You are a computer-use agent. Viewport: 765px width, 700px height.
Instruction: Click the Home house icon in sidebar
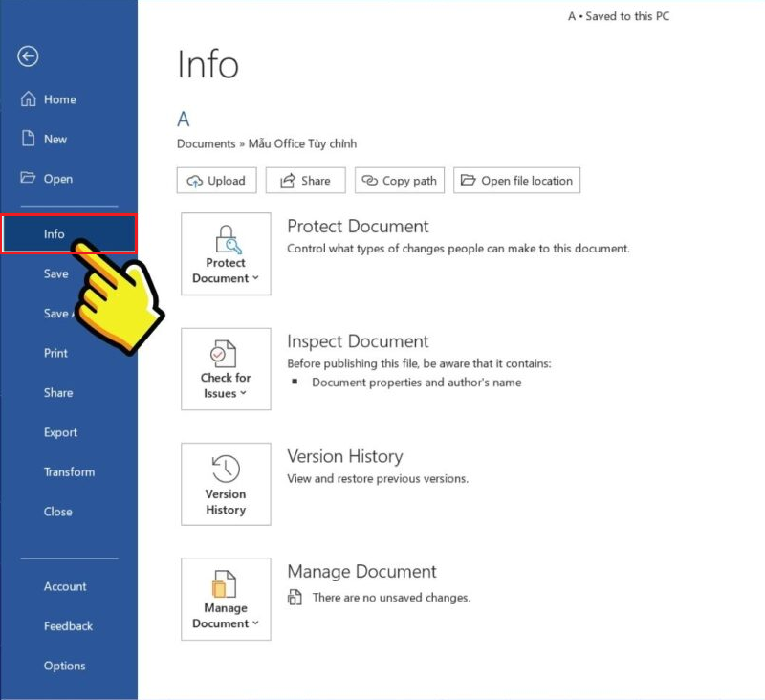(28, 99)
